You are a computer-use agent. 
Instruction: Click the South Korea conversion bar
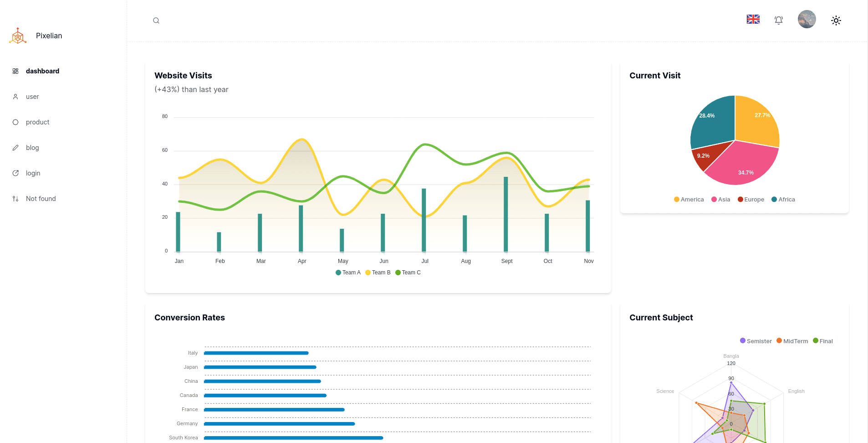pyautogui.click(x=294, y=438)
